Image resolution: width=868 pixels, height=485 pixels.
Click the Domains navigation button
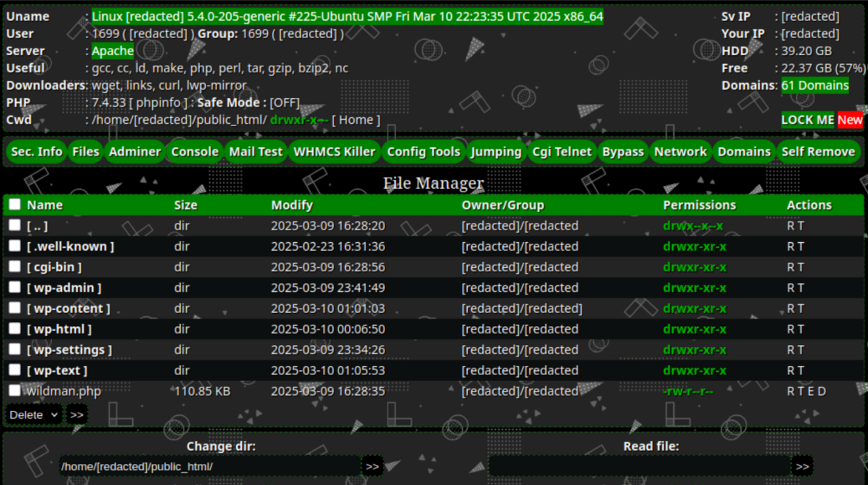(744, 152)
